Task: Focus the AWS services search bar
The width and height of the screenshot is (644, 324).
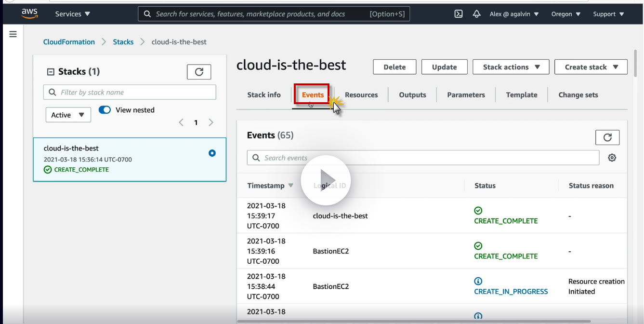Action: (274, 14)
